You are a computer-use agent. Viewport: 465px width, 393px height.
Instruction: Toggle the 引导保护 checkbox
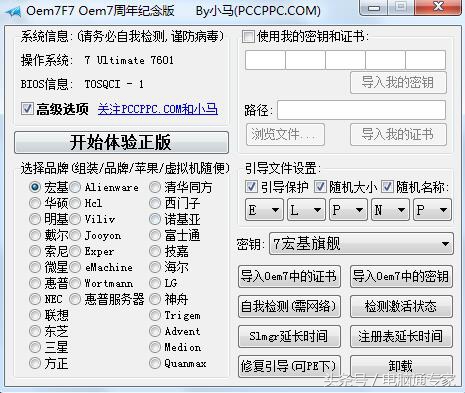pos(251,187)
